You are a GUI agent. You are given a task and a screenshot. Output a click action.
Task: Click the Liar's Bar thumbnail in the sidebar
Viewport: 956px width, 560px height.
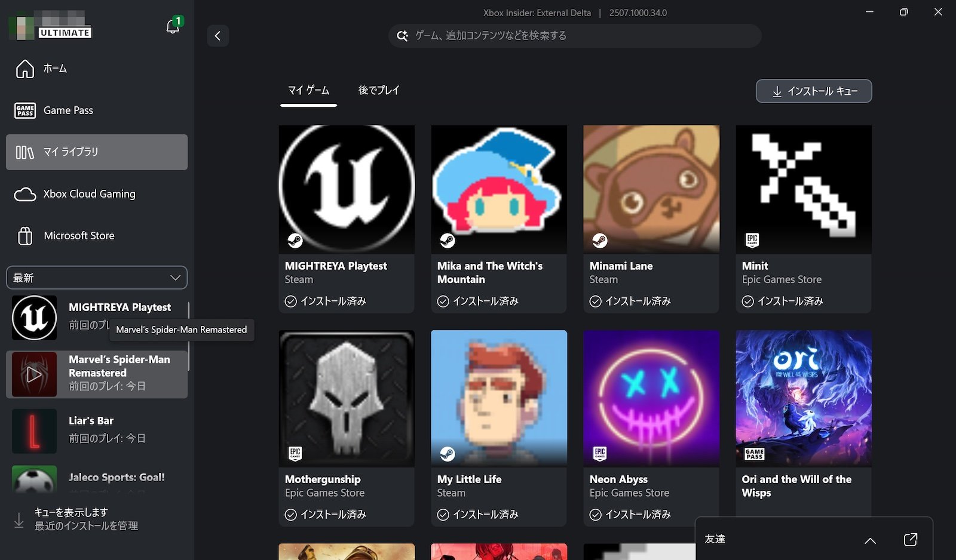(34, 430)
